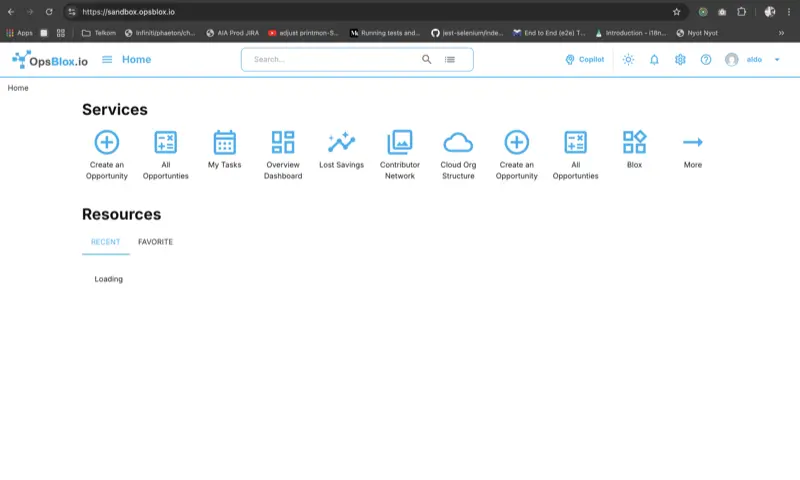Click the Home page title in header

tap(136, 60)
